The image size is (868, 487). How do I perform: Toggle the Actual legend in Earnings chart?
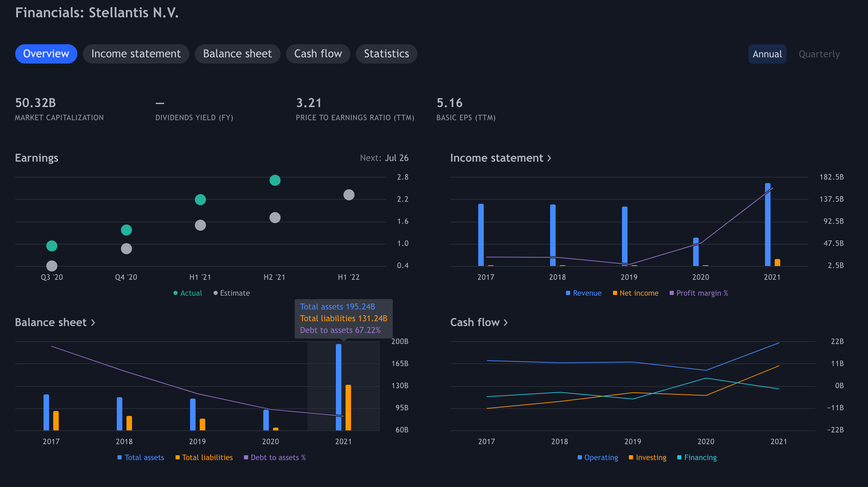188,293
